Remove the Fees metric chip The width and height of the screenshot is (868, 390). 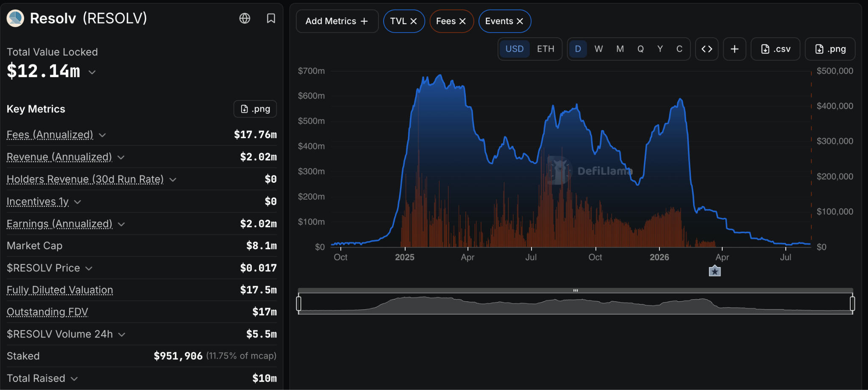click(462, 21)
